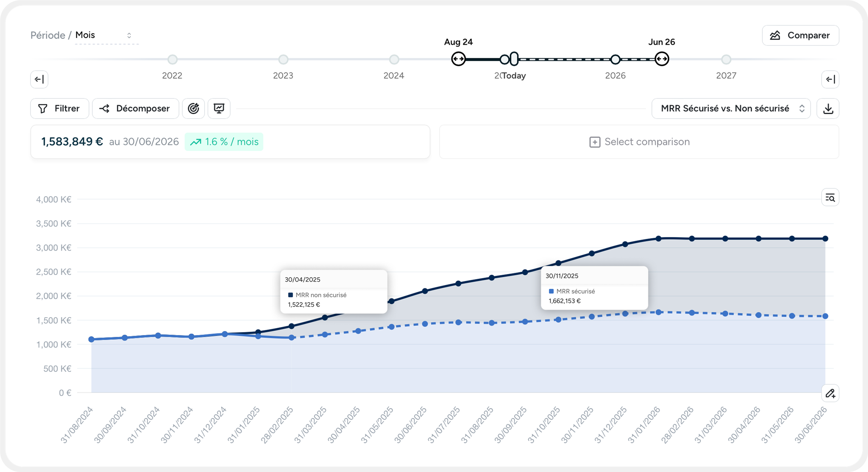Click the chart search/legend icon
Viewport: 868px width, 472px height.
click(x=830, y=197)
